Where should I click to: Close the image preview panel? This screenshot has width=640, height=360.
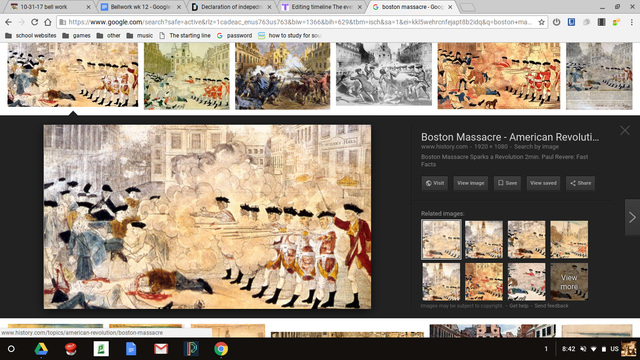pos(625,131)
